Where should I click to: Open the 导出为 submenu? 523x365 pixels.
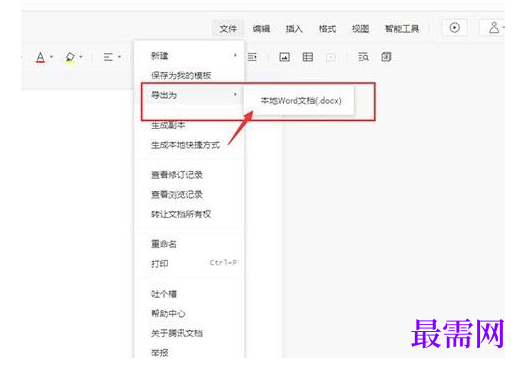pos(189,95)
